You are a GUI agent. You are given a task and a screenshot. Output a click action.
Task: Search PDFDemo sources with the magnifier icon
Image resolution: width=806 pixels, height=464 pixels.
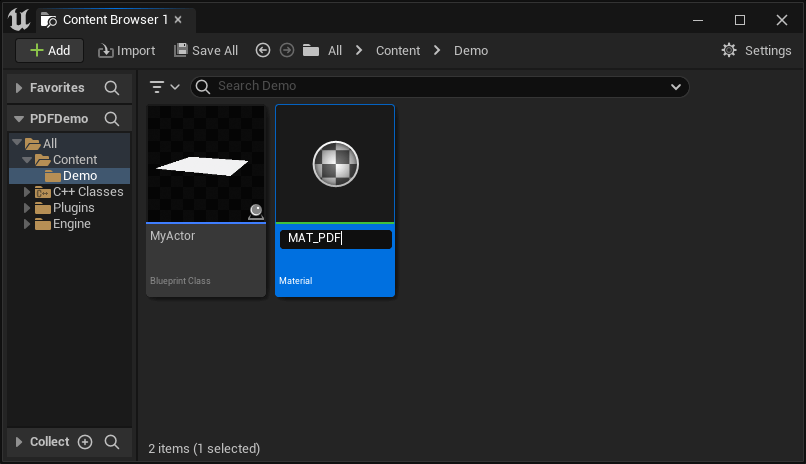112,119
